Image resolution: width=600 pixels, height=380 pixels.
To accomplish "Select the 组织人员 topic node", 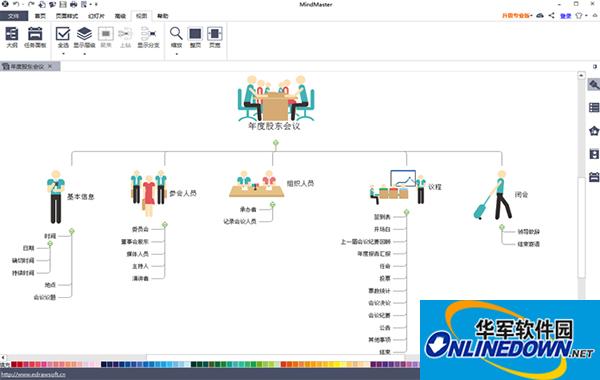I will coord(272,184).
